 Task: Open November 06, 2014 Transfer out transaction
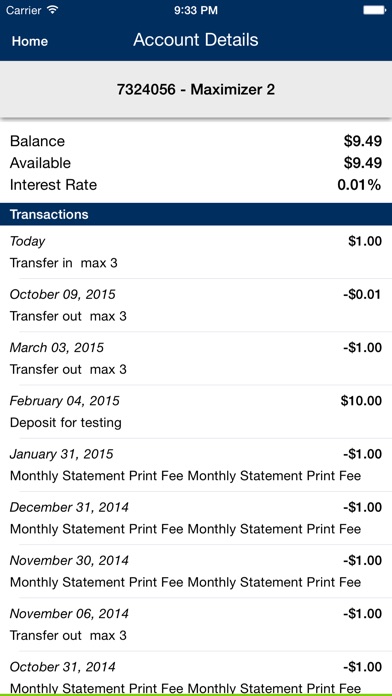pyautogui.click(x=196, y=625)
